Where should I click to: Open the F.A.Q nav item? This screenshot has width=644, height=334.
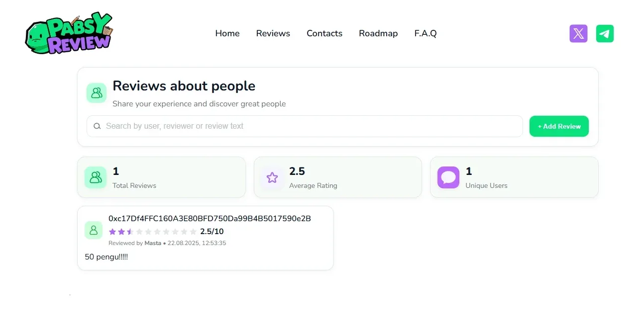click(x=426, y=33)
